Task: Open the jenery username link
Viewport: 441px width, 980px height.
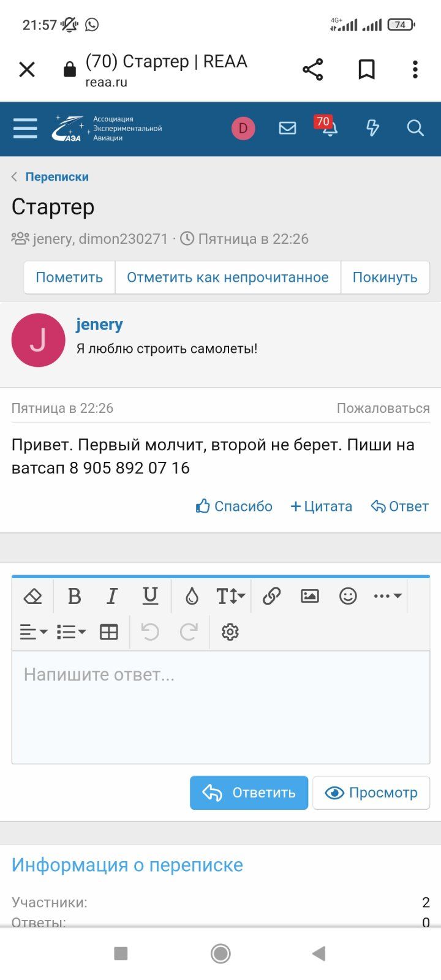Action: [x=99, y=325]
